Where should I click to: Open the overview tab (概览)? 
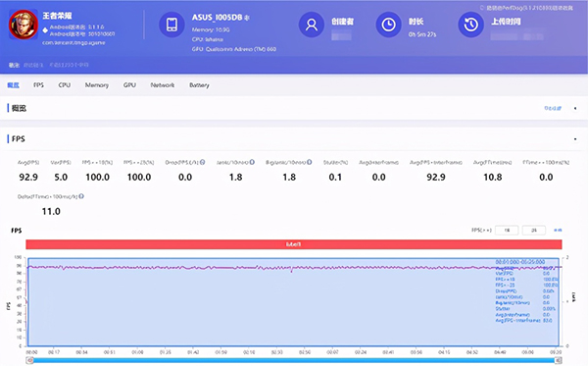click(13, 85)
